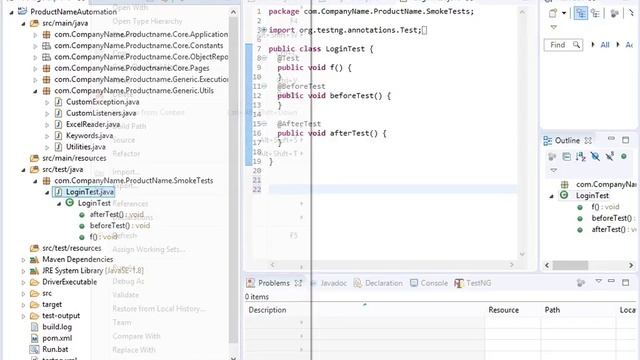Expand folded import at line 3
This screenshot has height=360, width=640.
[264, 30]
